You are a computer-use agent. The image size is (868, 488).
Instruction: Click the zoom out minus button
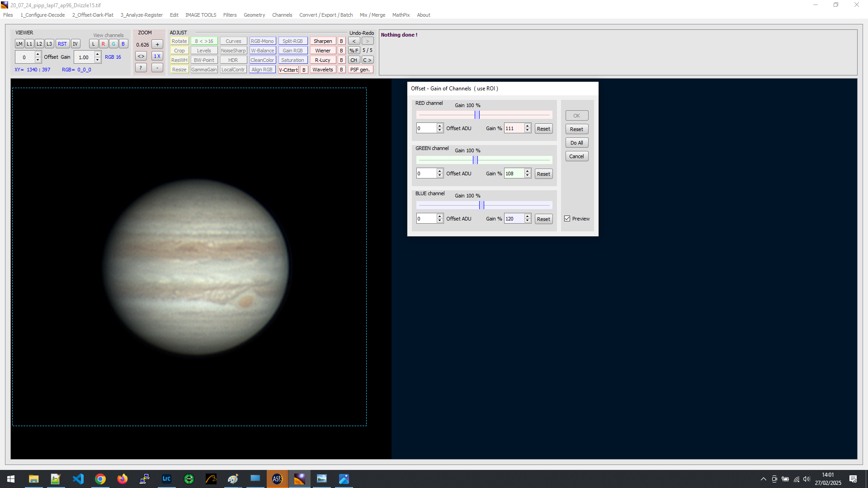(157, 68)
